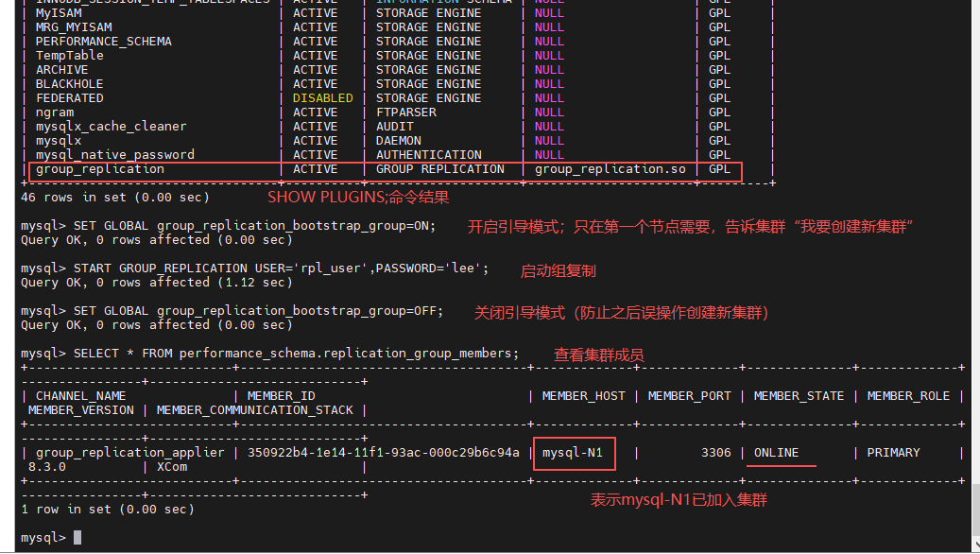Image resolution: width=980 pixels, height=554 pixels.
Task: Click 'ARCHIVE' engine name
Action: click(x=61, y=70)
